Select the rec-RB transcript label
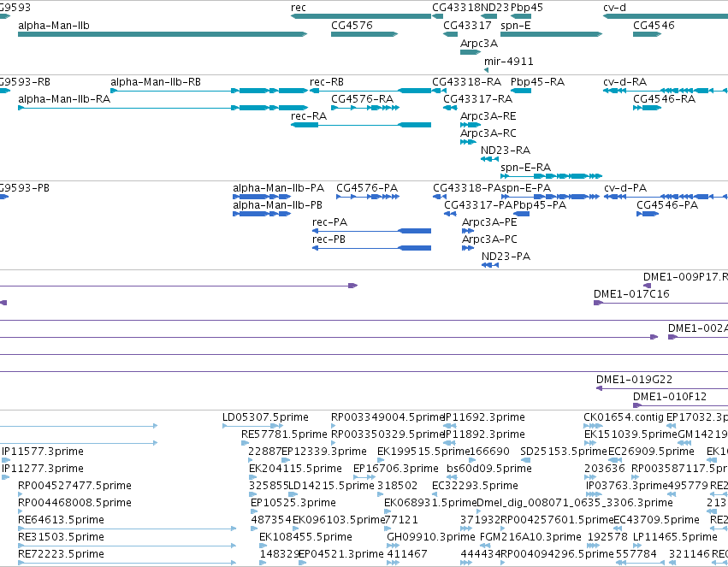Screen dimensions: 728x567 327,81
